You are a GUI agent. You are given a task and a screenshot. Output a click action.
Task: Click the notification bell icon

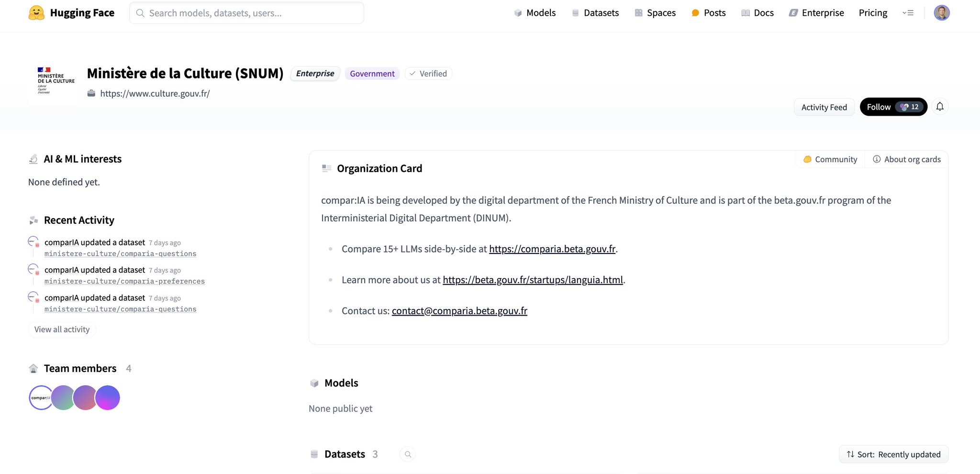940,107
